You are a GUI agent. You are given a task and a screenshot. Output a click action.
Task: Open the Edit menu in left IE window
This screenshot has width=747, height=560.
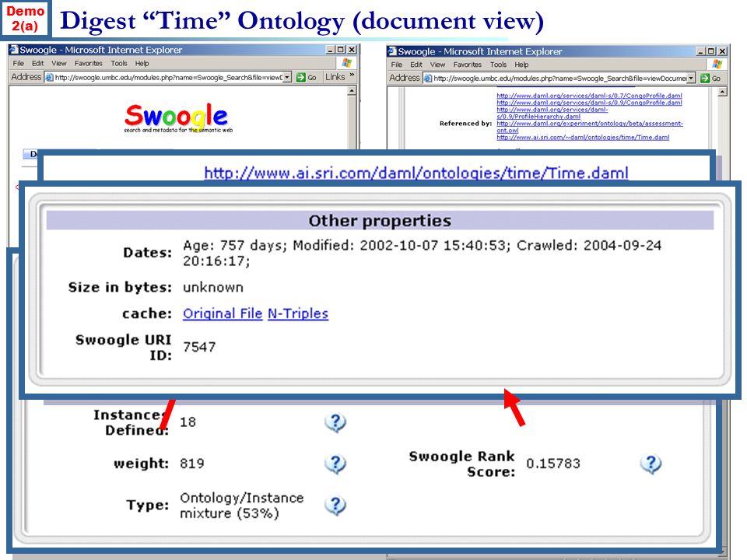tap(37, 63)
